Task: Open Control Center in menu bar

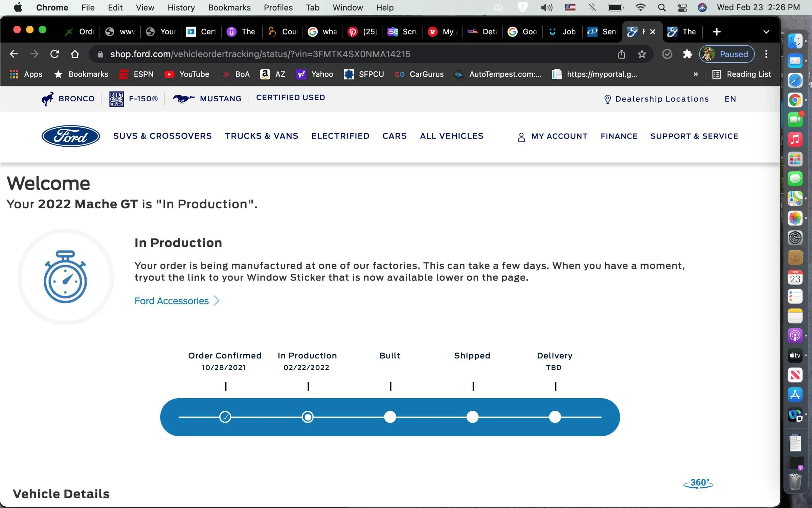Action: pos(682,7)
